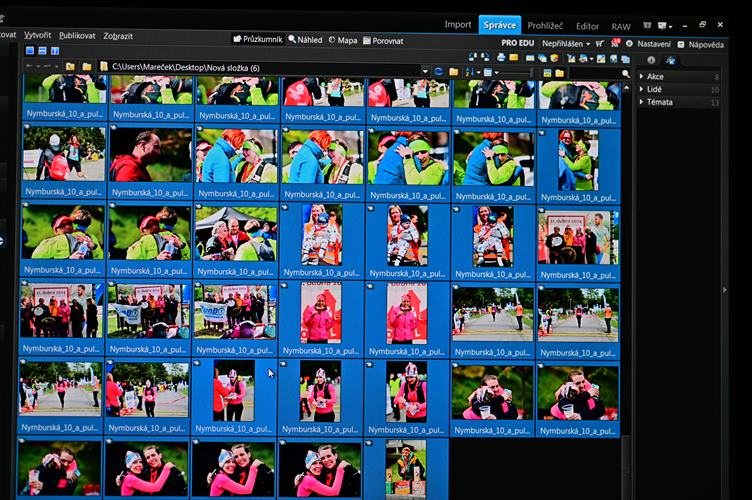
Task: Open the notifications icon with red badge
Action: pos(615,43)
